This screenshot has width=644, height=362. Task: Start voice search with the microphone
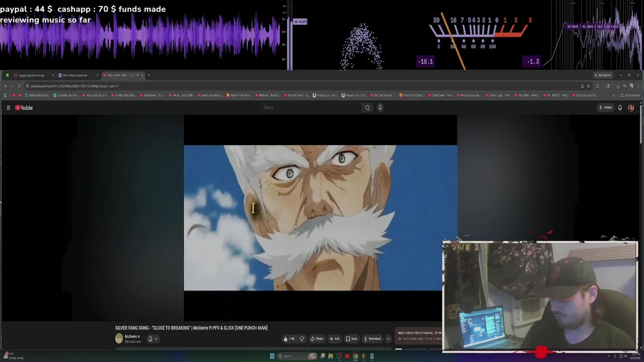click(x=380, y=108)
